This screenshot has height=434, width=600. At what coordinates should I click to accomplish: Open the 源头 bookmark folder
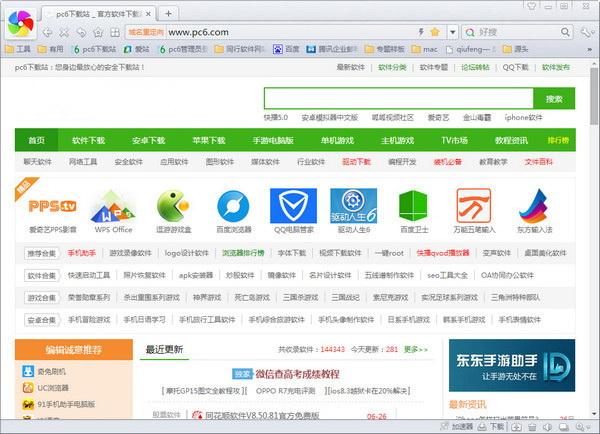(515, 49)
